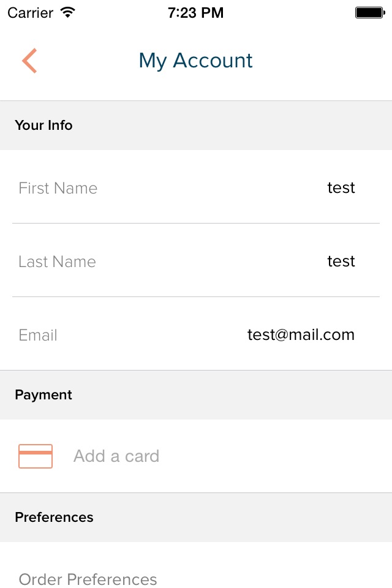392x588 pixels.
Task: Click the First Name label
Action: 58,188
